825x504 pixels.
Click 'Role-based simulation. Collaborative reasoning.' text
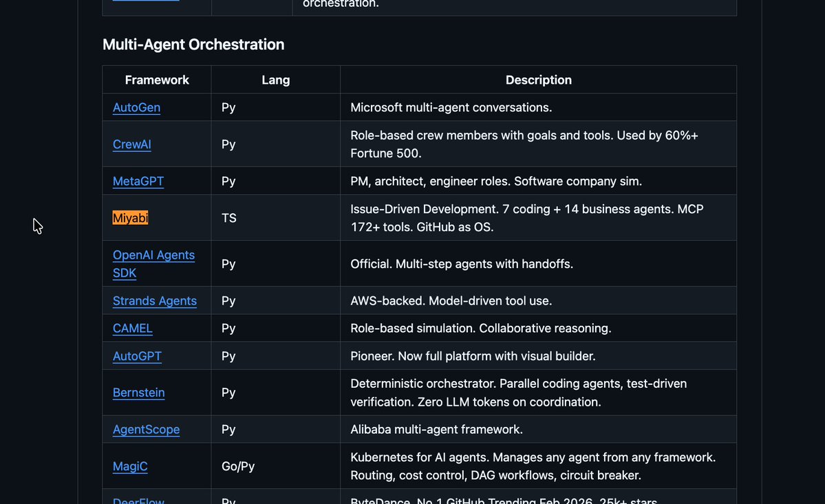click(x=481, y=328)
